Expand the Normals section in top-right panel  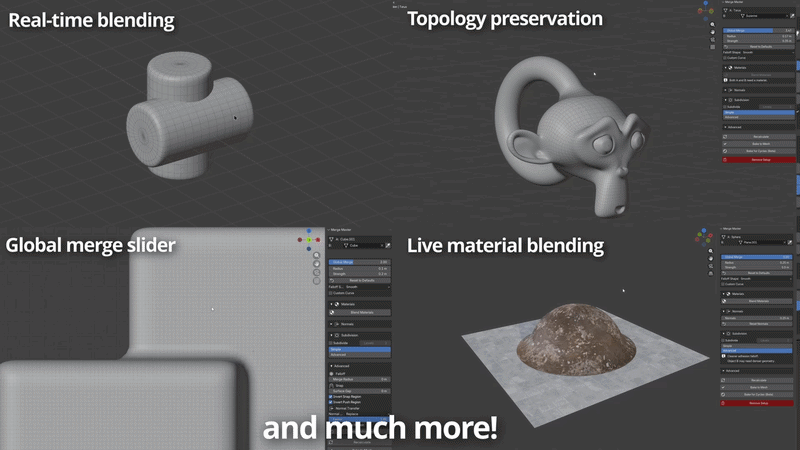tap(726, 90)
